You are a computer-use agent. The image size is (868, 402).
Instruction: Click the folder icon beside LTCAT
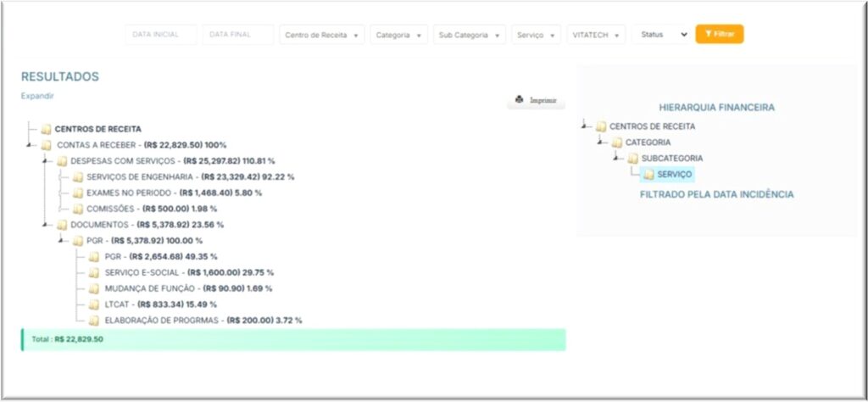tap(93, 304)
